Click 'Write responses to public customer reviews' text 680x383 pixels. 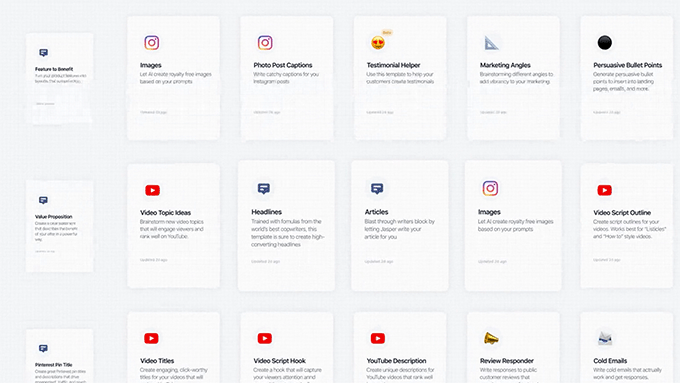click(x=508, y=374)
